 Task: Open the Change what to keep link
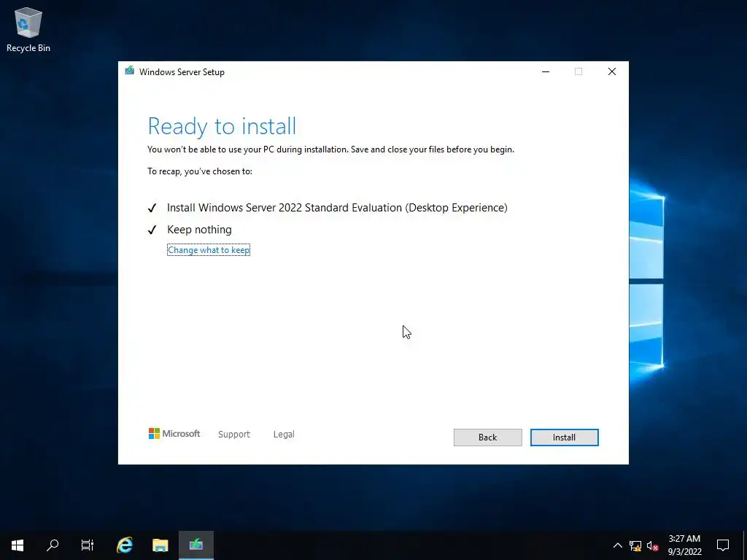[209, 250]
